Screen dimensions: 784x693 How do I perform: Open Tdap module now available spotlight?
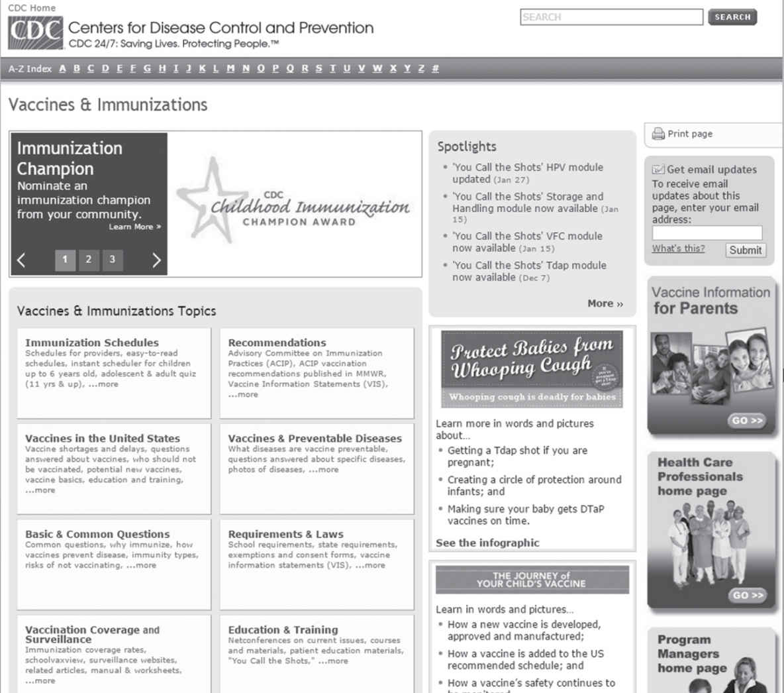(529, 271)
